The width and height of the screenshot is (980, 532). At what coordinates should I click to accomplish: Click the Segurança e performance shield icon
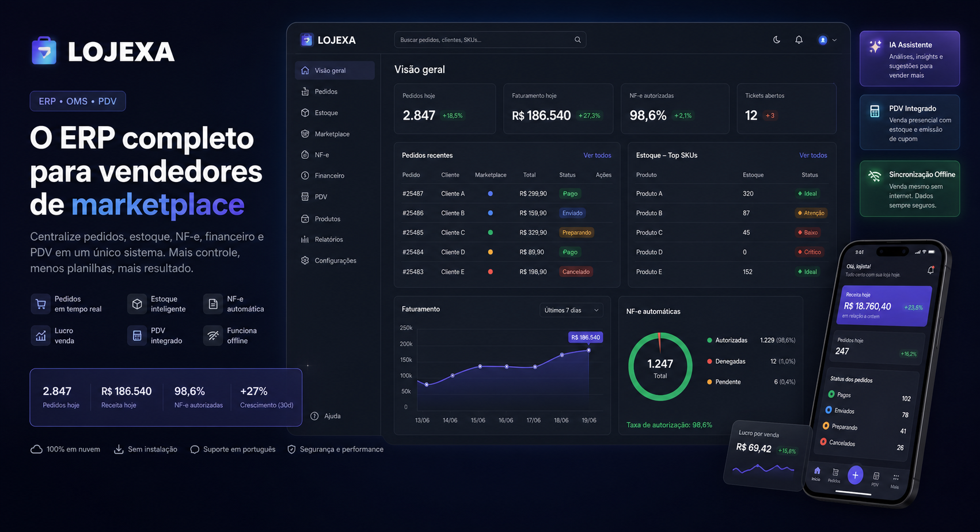click(x=291, y=449)
